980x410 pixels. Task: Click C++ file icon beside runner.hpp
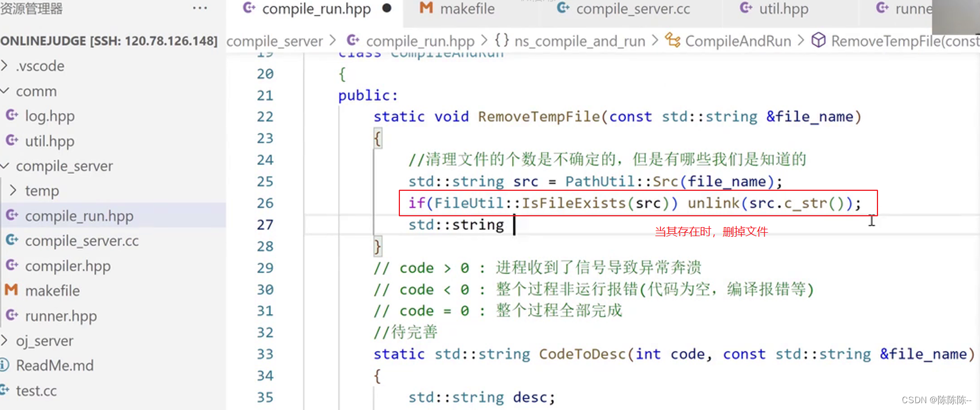point(12,315)
